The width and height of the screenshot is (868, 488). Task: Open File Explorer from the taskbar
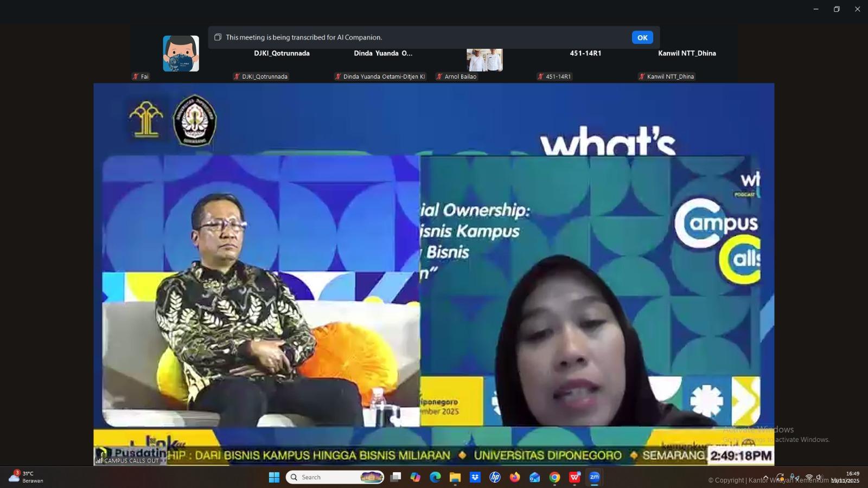pyautogui.click(x=455, y=477)
